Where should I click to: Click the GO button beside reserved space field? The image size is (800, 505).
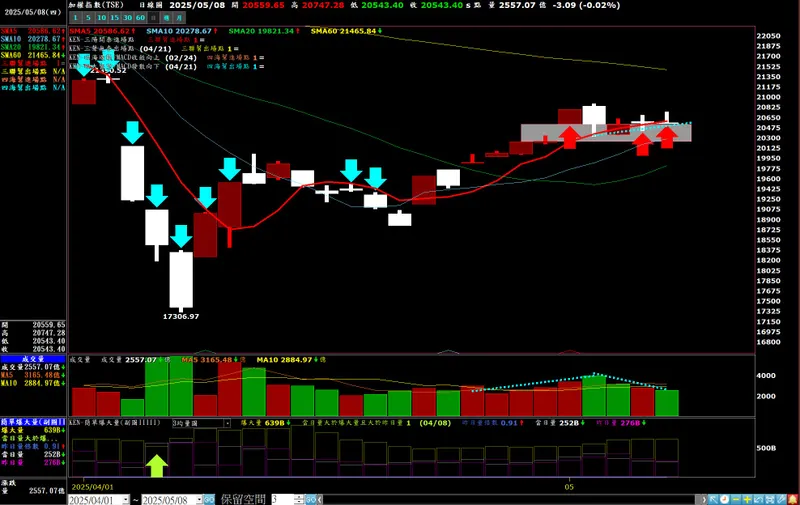pyautogui.click(x=311, y=500)
